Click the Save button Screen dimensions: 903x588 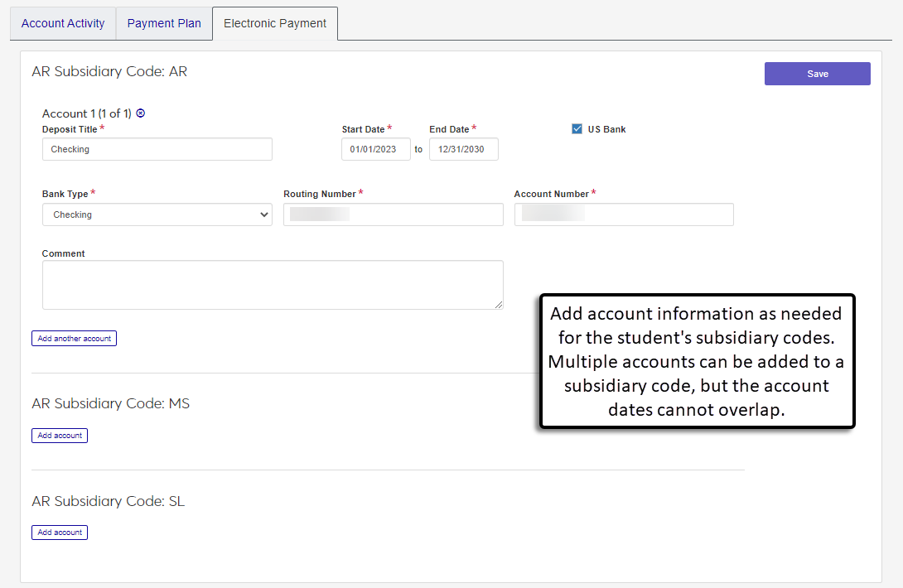(817, 74)
